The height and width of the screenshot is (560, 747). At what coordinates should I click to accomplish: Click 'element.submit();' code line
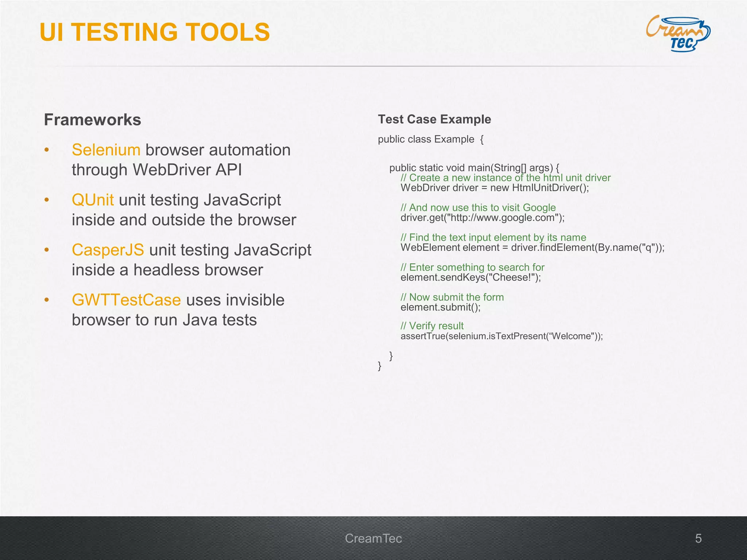[441, 307]
